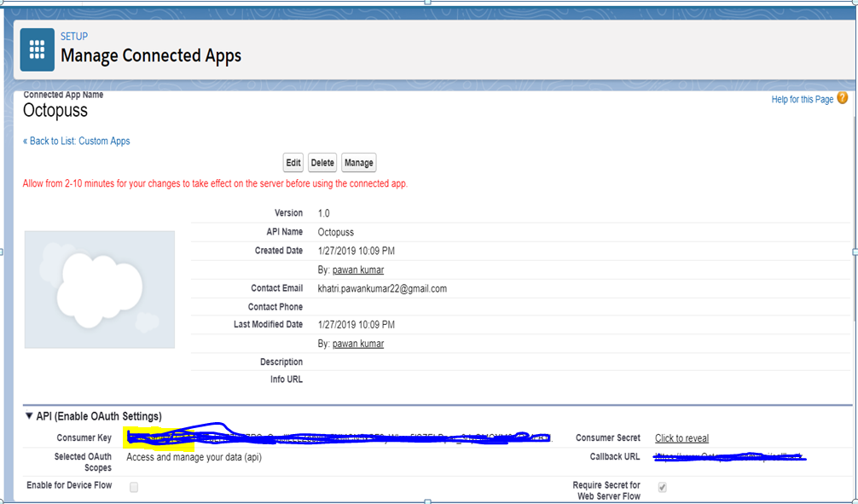The height and width of the screenshot is (504, 858).
Task: Click the Info URL label
Action: [x=287, y=379]
